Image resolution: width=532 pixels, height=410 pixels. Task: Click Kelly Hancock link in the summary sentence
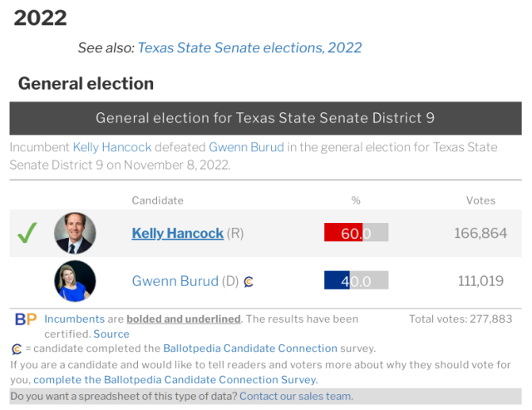point(112,147)
